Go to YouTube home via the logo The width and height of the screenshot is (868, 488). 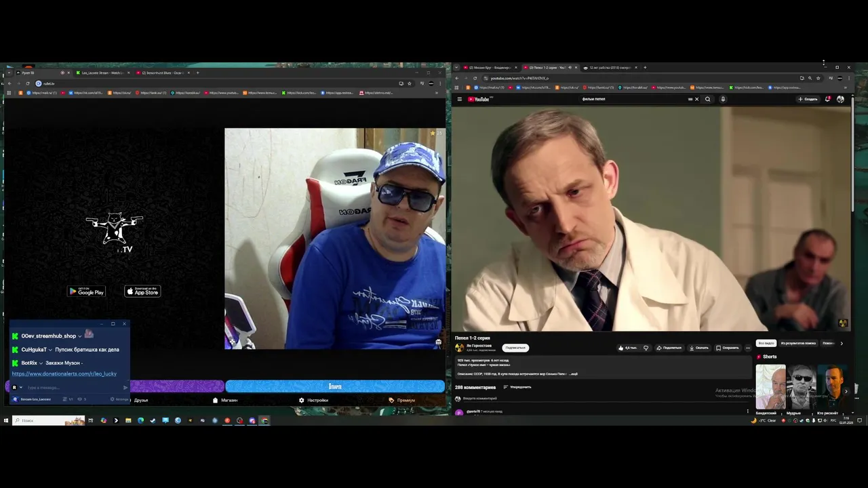pyautogui.click(x=478, y=99)
